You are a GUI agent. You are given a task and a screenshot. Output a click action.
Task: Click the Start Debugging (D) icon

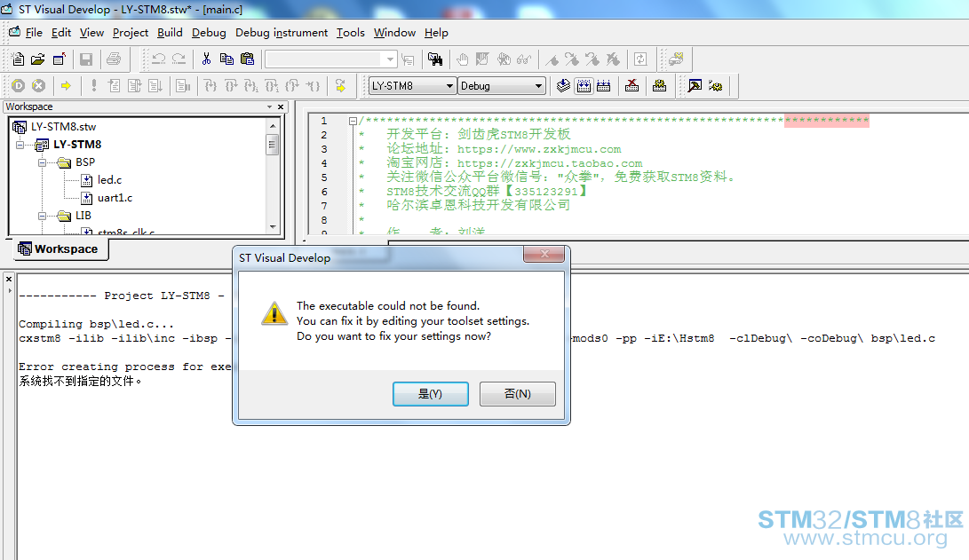18,86
